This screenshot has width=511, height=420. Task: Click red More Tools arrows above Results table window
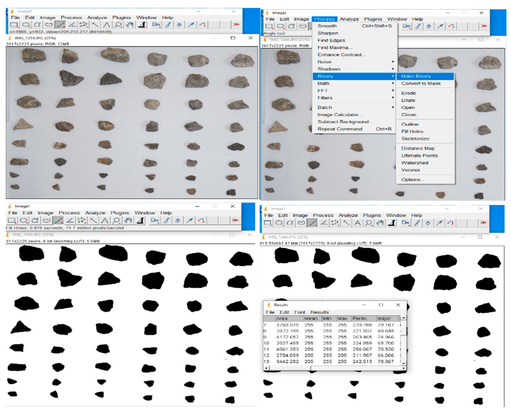(483, 223)
